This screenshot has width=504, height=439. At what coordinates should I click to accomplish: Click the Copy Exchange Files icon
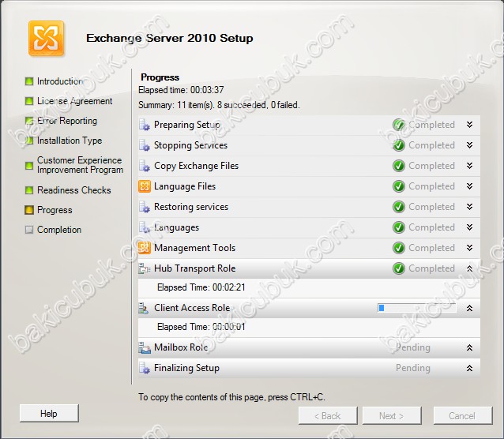145,166
